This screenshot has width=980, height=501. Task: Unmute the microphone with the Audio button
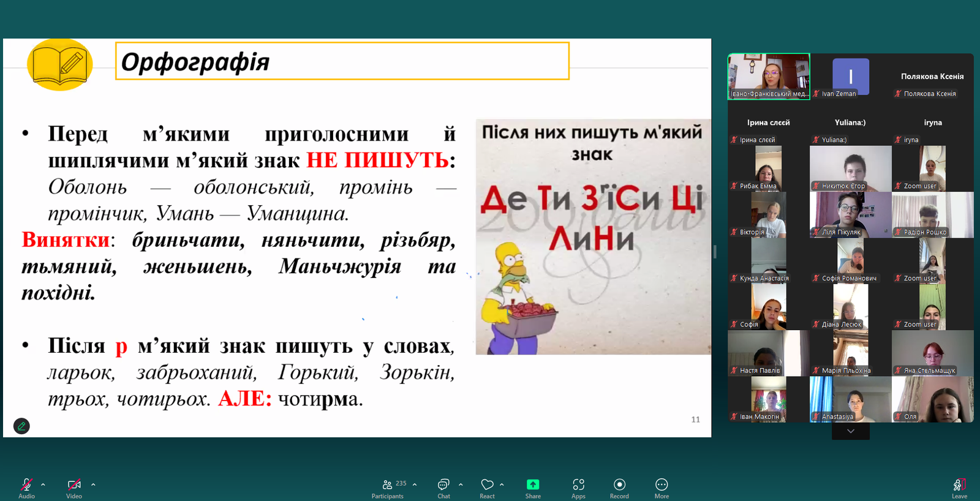tap(26, 488)
